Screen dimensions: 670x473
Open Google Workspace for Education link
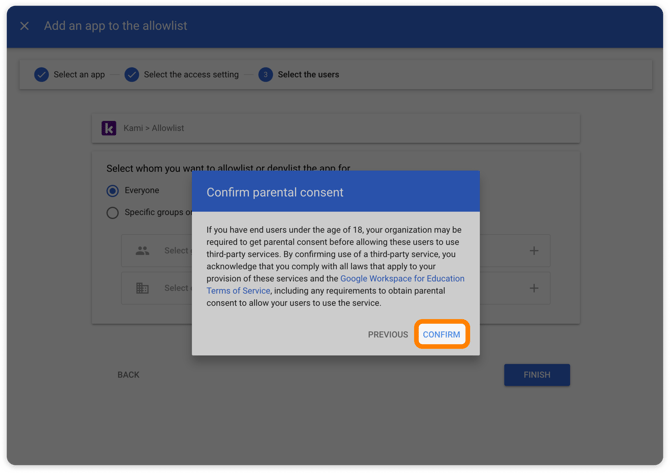402,279
